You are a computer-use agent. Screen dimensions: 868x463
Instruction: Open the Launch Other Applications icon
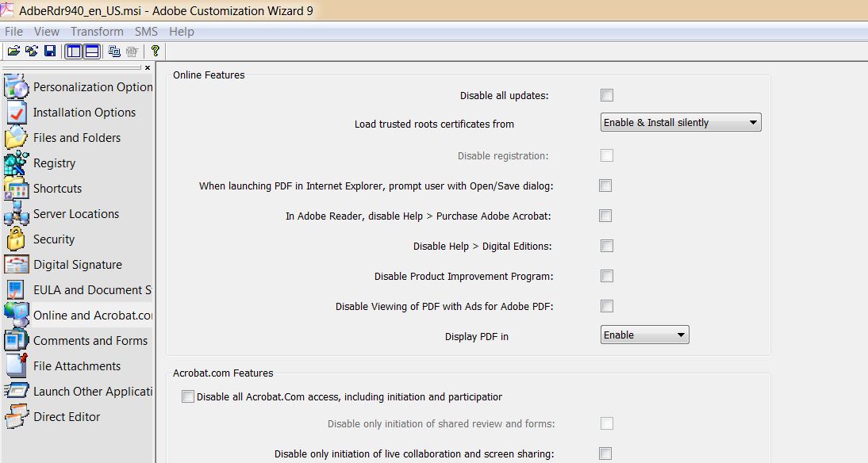[x=16, y=391]
